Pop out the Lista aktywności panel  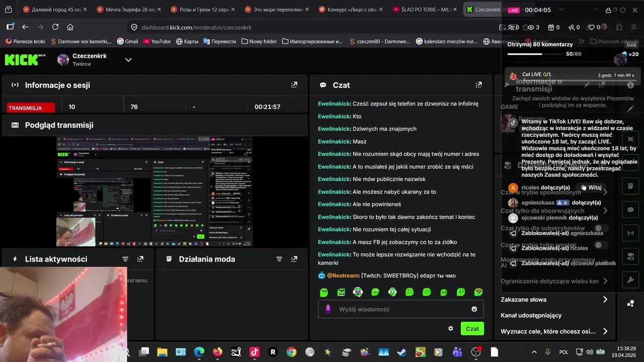(x=140, y=259)
